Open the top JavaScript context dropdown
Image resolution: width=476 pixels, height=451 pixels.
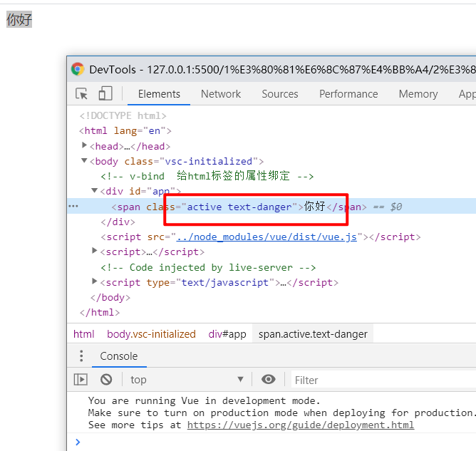[x=187, y=379]
